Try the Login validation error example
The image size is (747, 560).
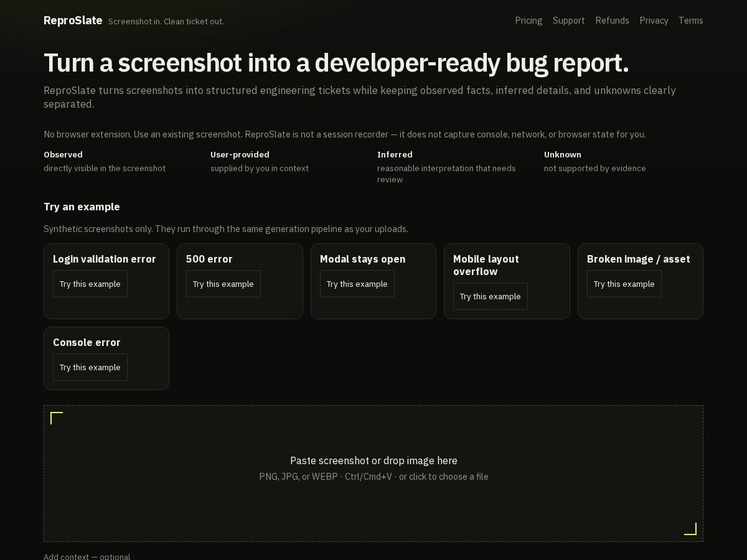pyautogui.click(x=90, y=284)
